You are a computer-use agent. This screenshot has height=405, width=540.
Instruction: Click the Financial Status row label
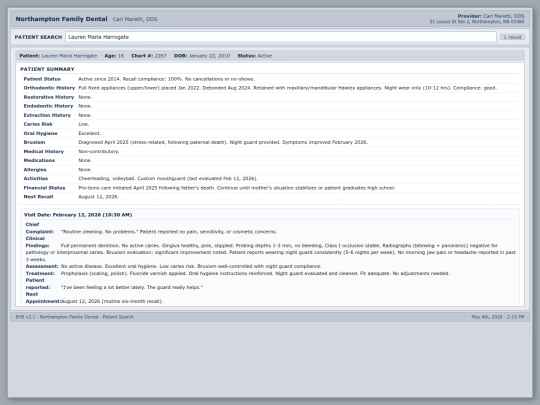click(44, 188)
